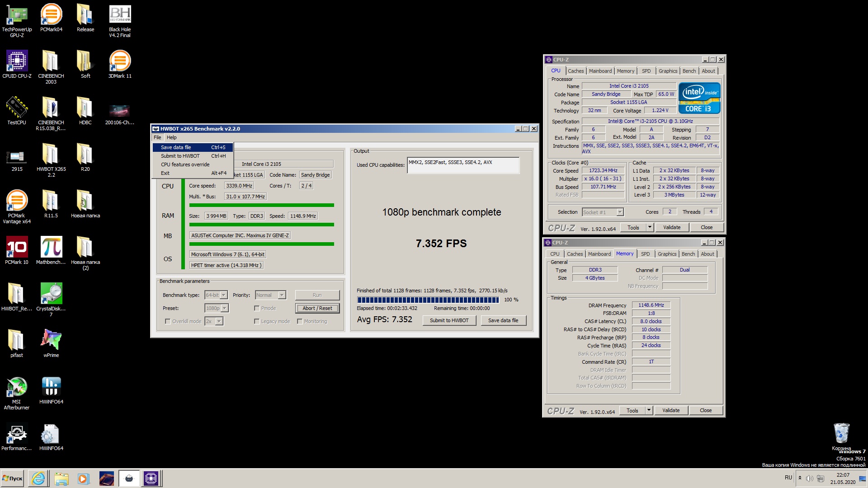This screenshot has width=868, height=488.
Task: Open SPD tab in lower CPU-Z window
Action: 645,254
